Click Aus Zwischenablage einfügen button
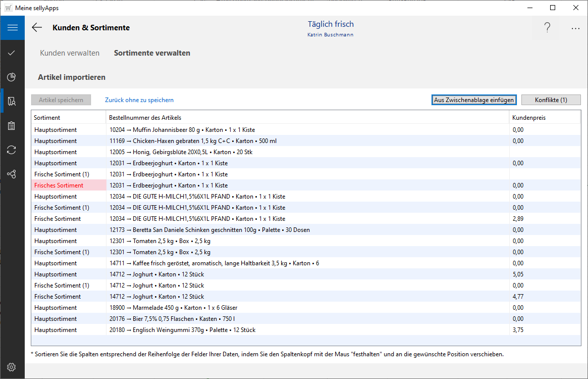This screenshot has height=379, width=588. [474, 100]
